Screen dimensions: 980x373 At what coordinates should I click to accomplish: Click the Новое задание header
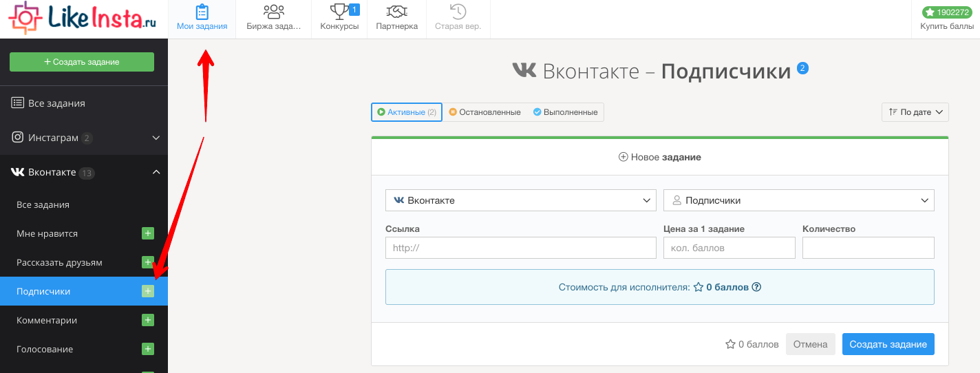click(x=659, y=157)
